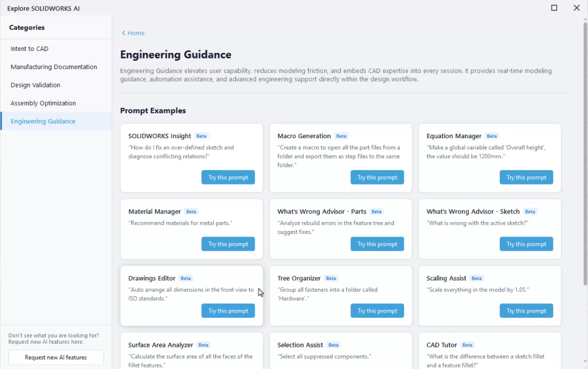Click the Beta badge beside Macro Generation
Viewport: 588px width, 369px height.
pyautogui.click(x=341, y=136)
